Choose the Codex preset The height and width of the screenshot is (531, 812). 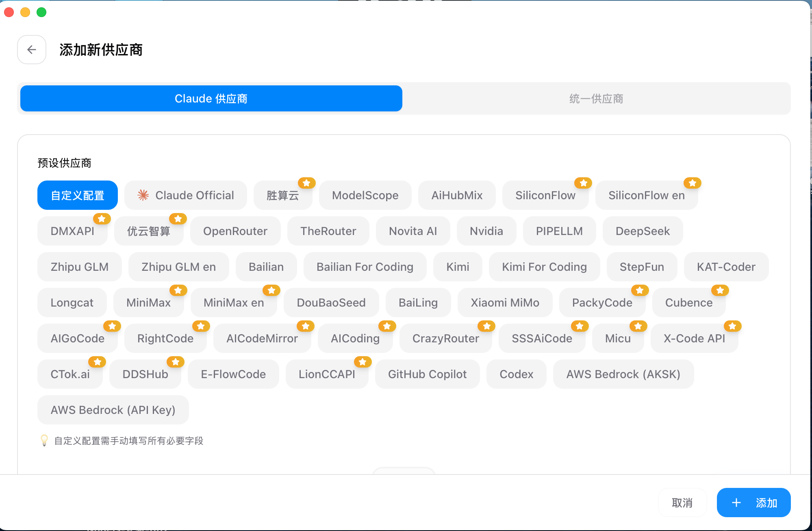517,374
